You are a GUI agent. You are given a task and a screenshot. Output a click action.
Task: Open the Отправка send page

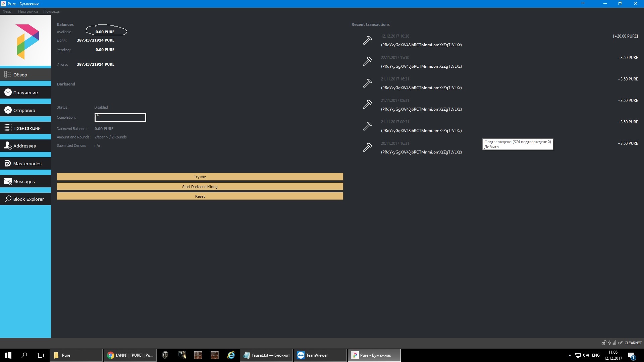[x=25, y=110]
